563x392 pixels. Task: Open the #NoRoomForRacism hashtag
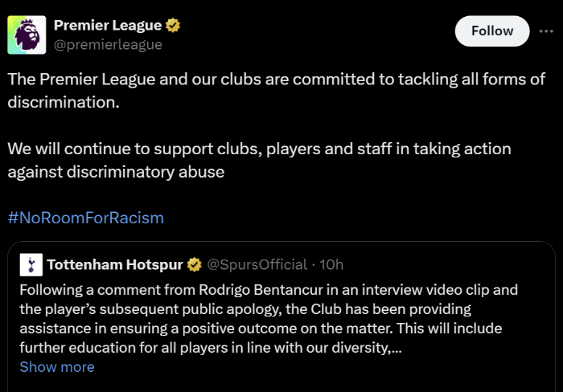pos(86,218)
